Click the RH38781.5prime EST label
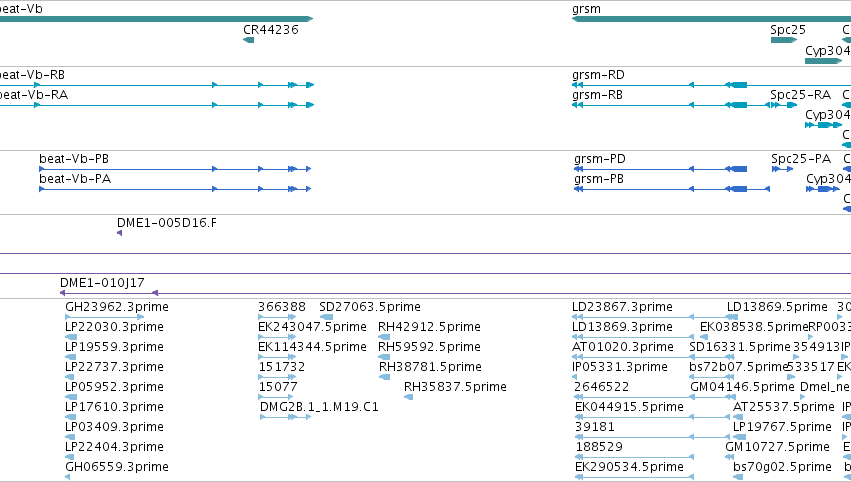The width and height of the screenshot is (851, 482). [x=430, y=367]
